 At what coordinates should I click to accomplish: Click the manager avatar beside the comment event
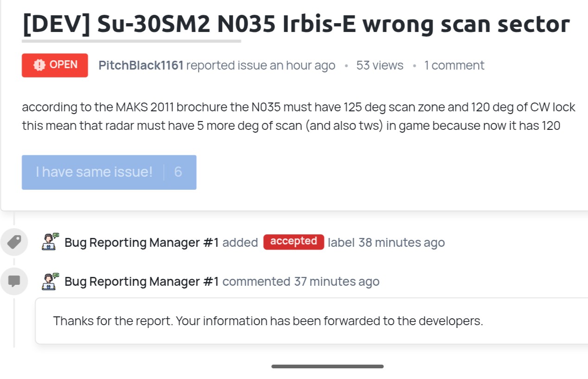[x=50, y=281]
